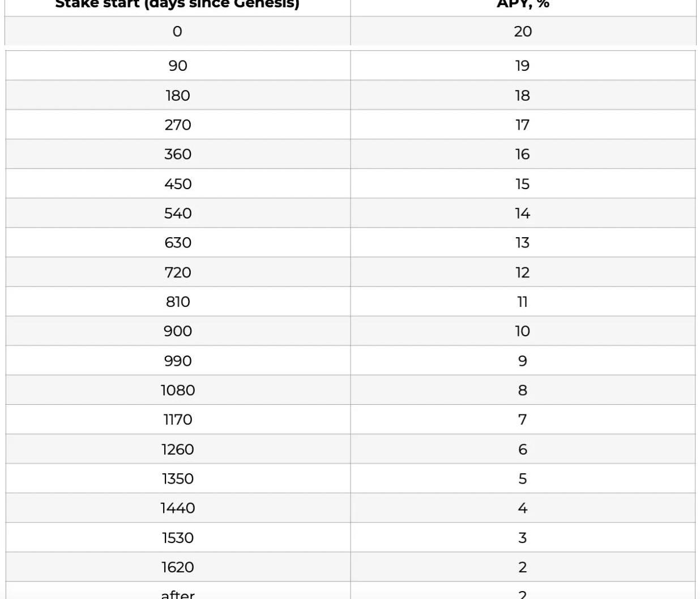Click the "Stake start (days since Genesis)" column header
Viewport: 700px width, 599px height.
coord(177,5)
